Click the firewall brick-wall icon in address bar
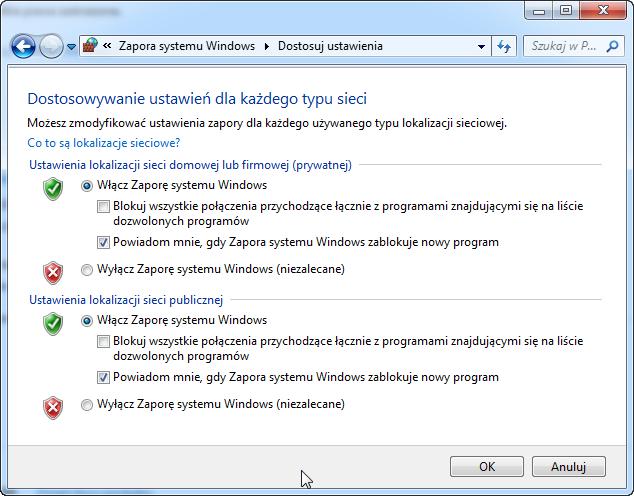The width and height of the screenshot is (634, 496). pos(90,46)
